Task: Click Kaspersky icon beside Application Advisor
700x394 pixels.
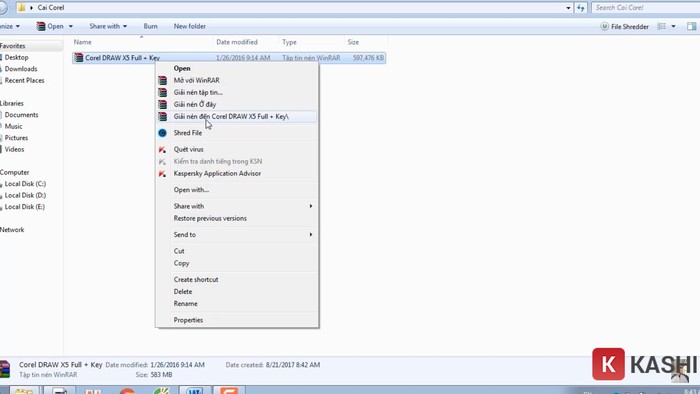Action: point(162,174)
